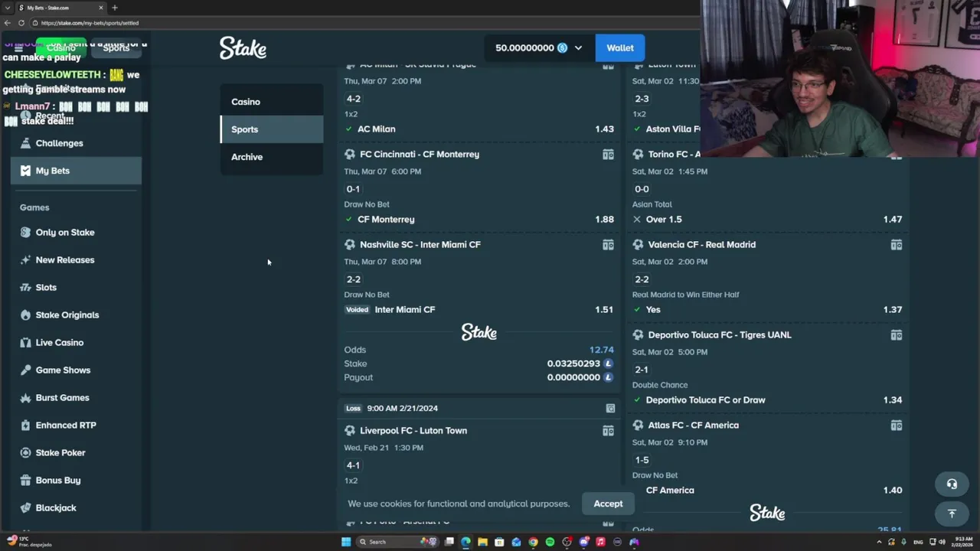Click the Stake Poker icon
This screenshot has width=980, height=551.
pyautogui.click(x=25, y=453)
